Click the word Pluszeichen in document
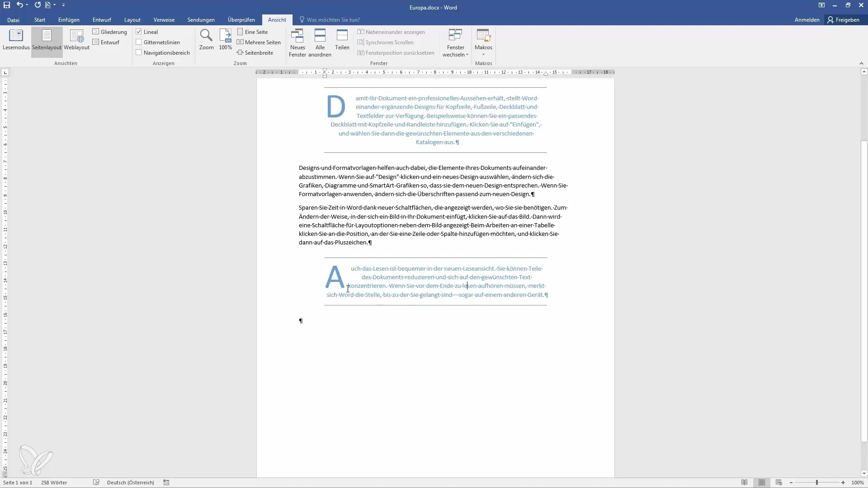Screen dimensions: 868x488 click(x=351, y=243)
